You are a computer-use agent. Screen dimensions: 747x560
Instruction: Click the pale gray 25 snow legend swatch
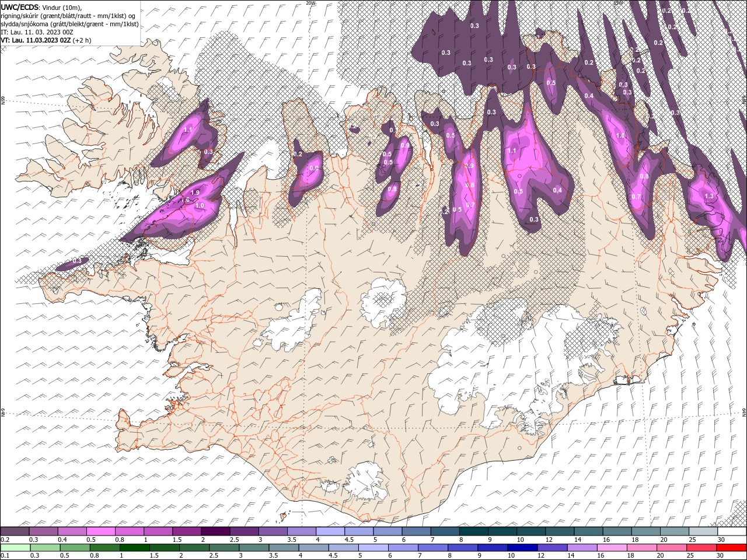pyautogui.click(x=703, y=531)
